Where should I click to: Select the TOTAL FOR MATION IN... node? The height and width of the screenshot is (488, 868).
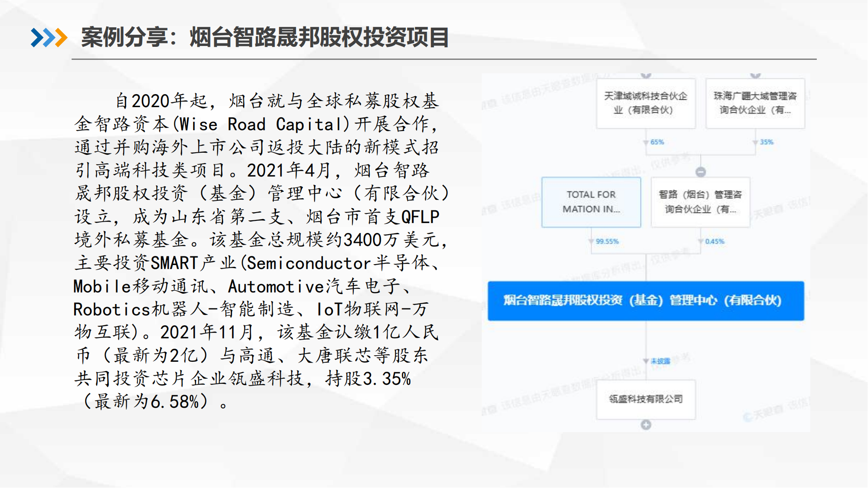pyautogui.click(x=591, y=202)
